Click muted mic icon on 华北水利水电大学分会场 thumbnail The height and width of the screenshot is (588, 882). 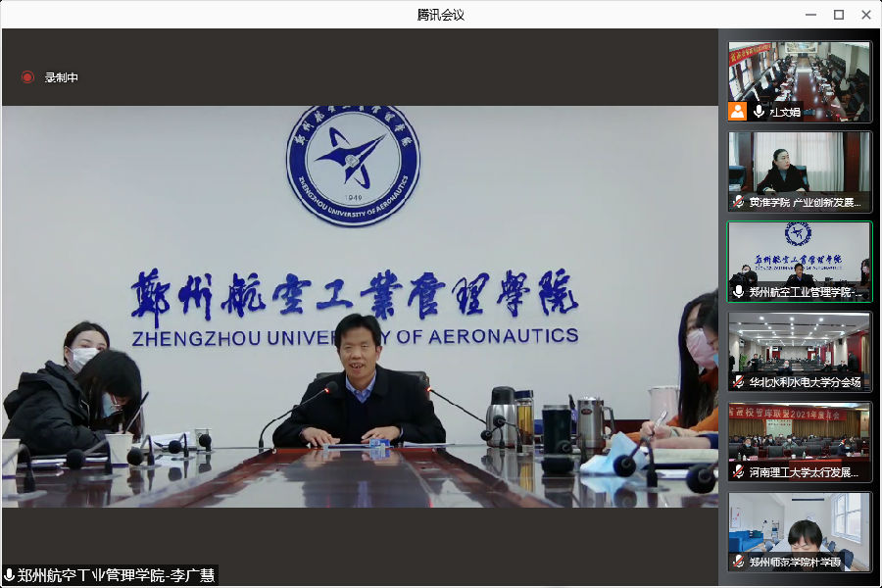click(x=739, y=382)
